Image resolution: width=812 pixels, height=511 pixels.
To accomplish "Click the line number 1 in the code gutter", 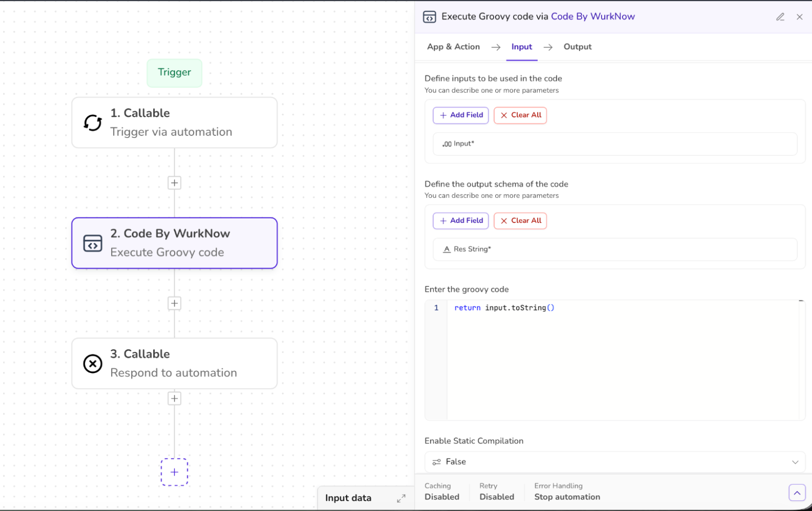I will pyautogui.click(x=436, y=308).
